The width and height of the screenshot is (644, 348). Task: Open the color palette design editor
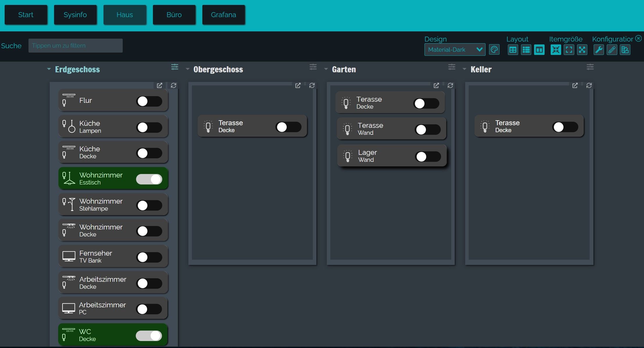coord(494,50)
